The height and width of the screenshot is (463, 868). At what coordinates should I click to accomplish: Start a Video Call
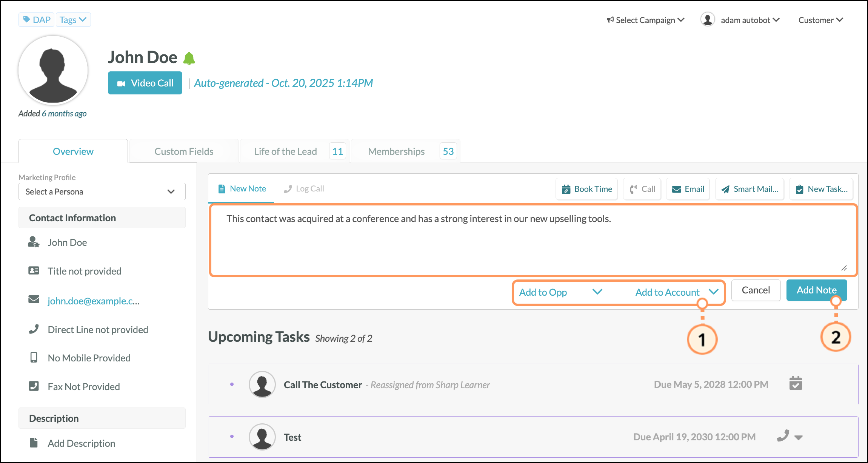(x=145, y=83)
